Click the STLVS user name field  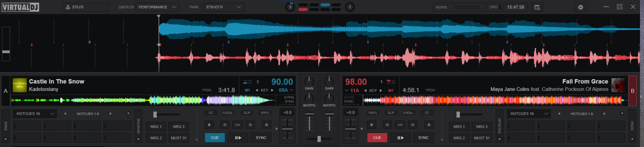tap(86, 7)
